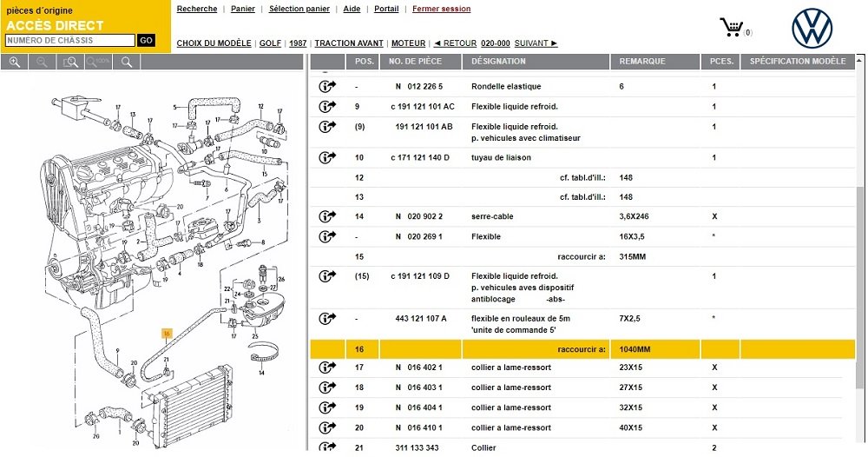Click 'flexible en rouleaux de 5m' text
The image size is (868, 457).
520,319
